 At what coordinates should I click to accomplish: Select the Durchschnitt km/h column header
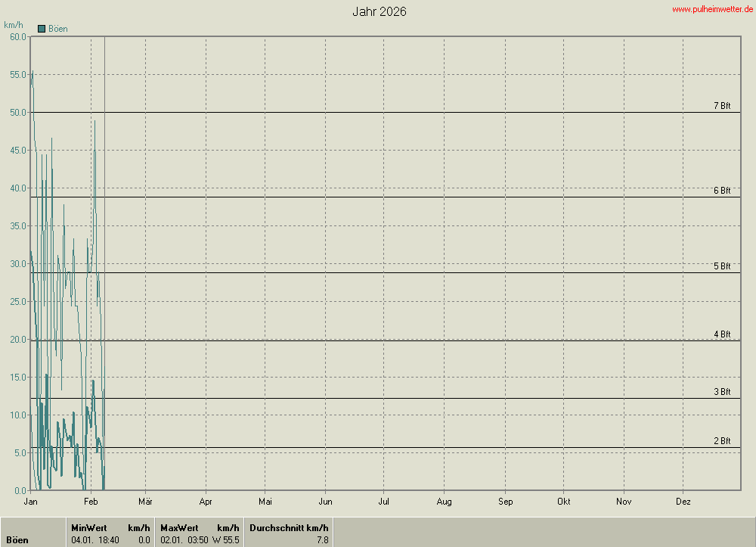289,527
